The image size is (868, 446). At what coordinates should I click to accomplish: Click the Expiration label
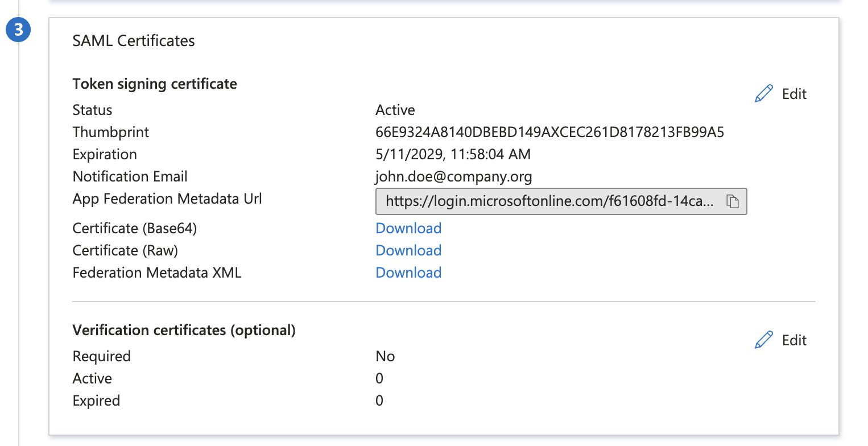coord(105,155)
